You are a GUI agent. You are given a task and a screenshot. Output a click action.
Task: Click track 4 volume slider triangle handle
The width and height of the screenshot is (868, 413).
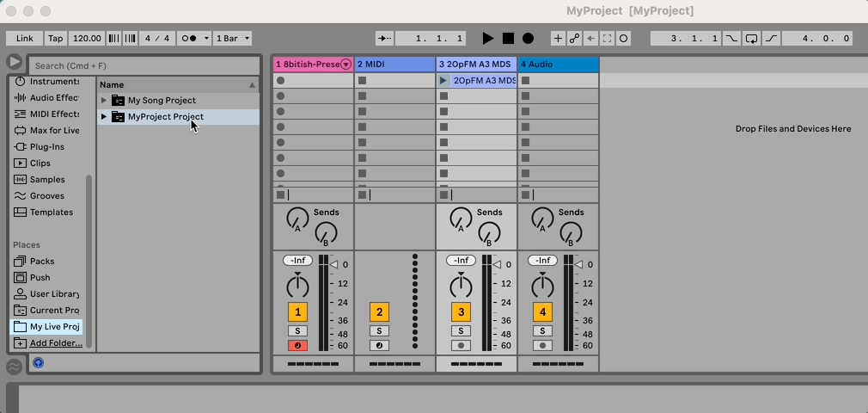[x=578, y=265]
